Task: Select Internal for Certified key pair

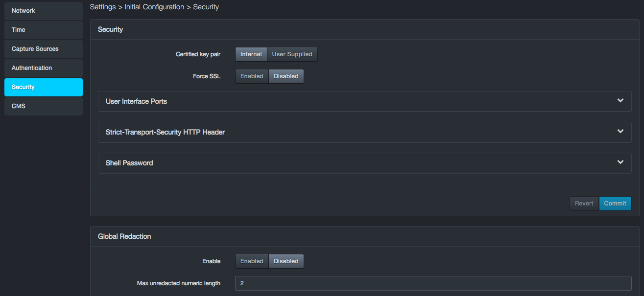Action: tap(251, 54)
